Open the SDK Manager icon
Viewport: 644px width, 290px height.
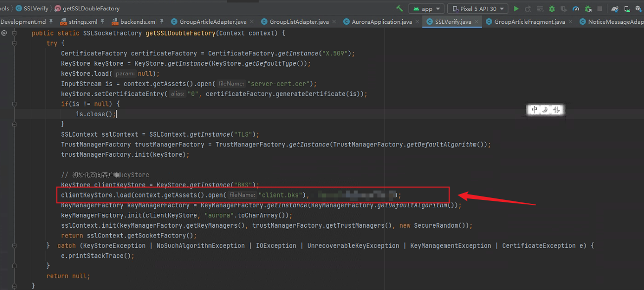click(639, 9)
